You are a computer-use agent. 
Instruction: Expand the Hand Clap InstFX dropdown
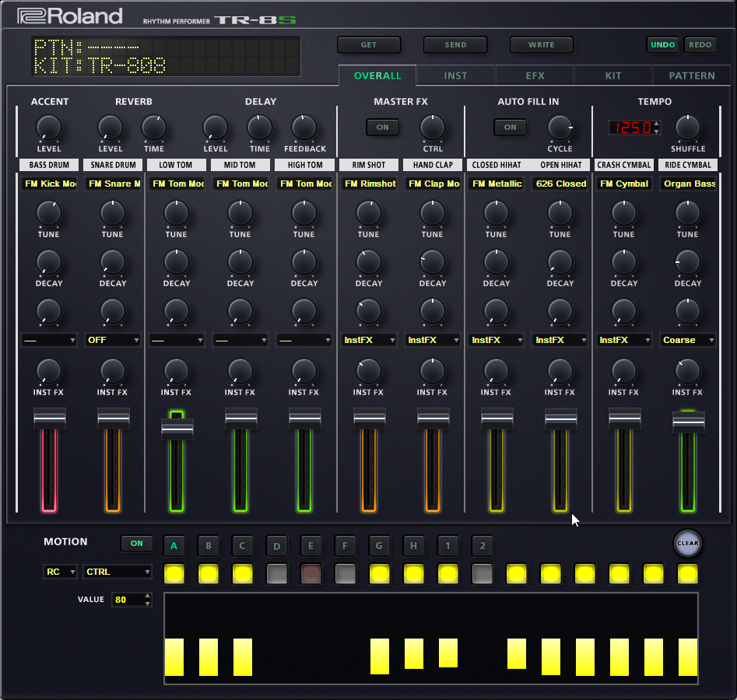coord(433,340)
